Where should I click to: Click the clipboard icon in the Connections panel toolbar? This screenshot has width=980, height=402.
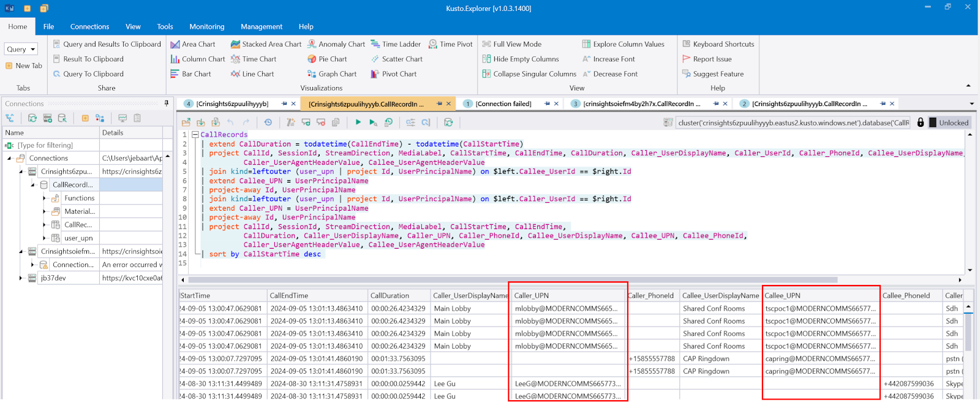pyautogui.click(x=137, y=118)
